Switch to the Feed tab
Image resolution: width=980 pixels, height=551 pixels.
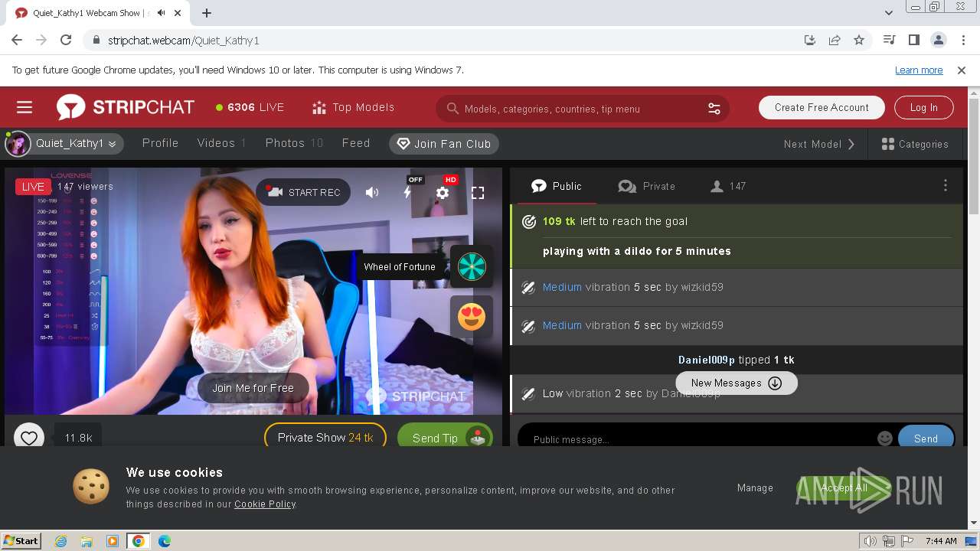click(x=356, y=143)
